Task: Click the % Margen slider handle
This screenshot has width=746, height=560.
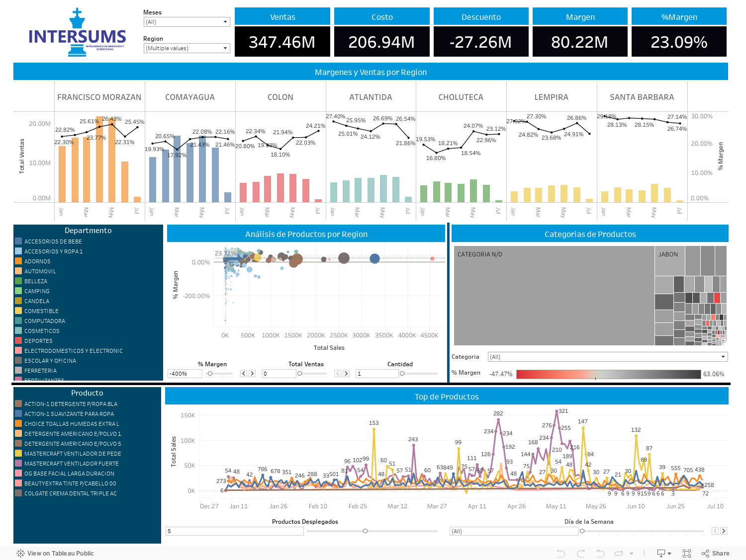Action: [x=210, y=373]
